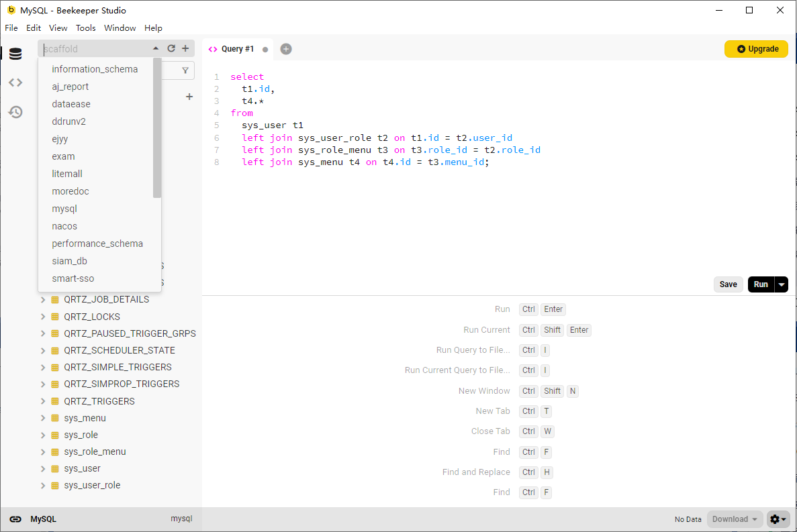Click the Upgrade button
This screenshot has height=532, width=797.
pyautogui.click(x=756, y=48)
